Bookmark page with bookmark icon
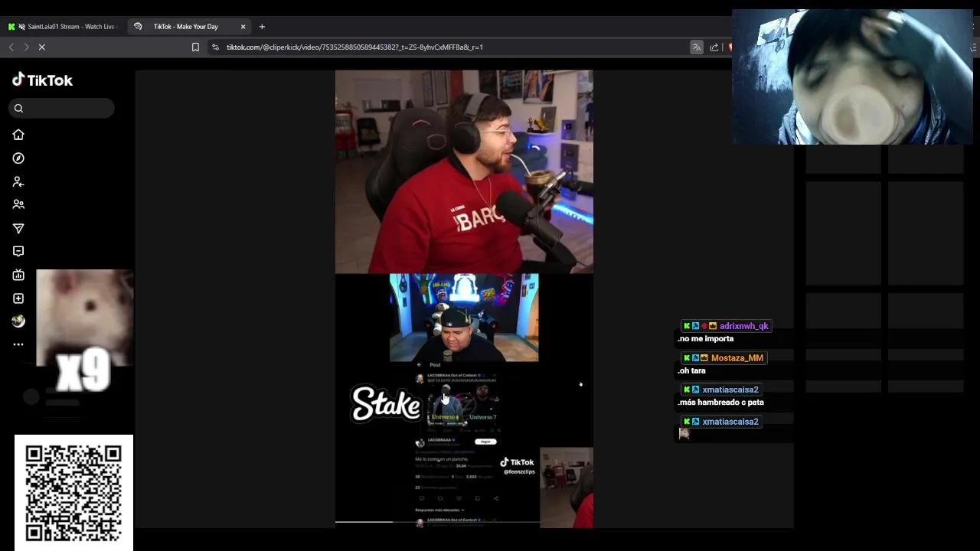The image size is (980, 551). [x=195, y=47]
